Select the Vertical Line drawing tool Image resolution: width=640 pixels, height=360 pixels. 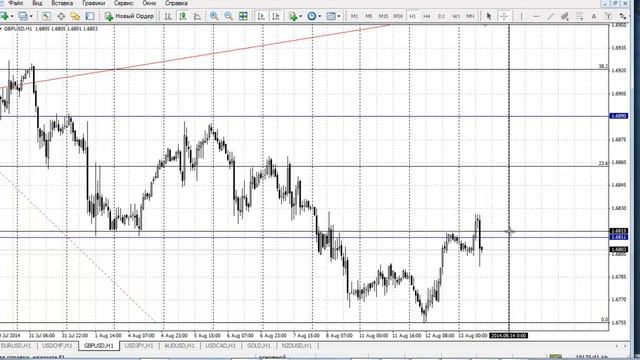pyautogui.click(x=521, y=16)
